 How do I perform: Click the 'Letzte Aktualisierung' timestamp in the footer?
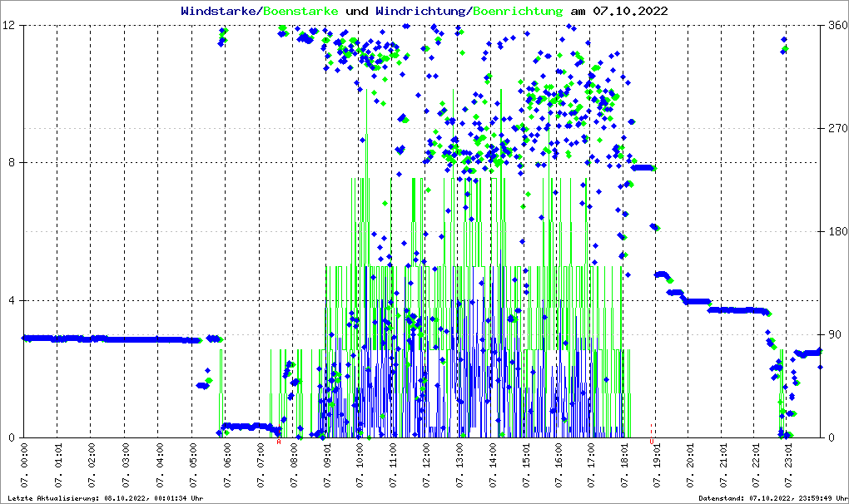(x=105, y=498)
